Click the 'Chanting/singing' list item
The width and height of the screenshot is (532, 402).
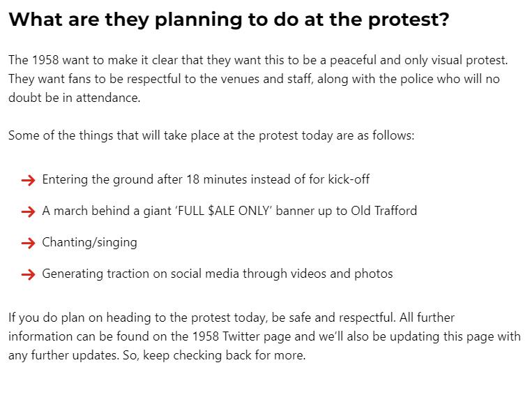(x=89, y=242)
